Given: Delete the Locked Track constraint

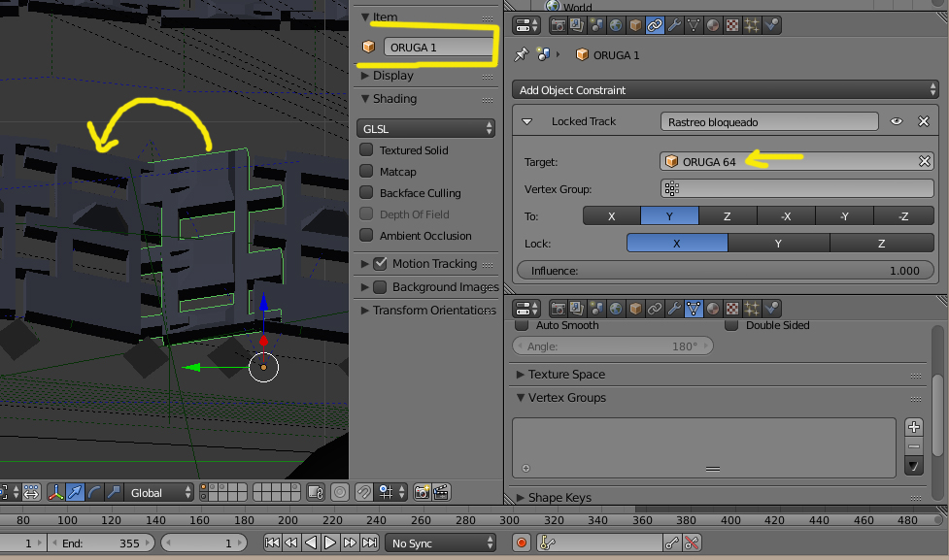Looking at the screenshot, I should click(924, 121).
